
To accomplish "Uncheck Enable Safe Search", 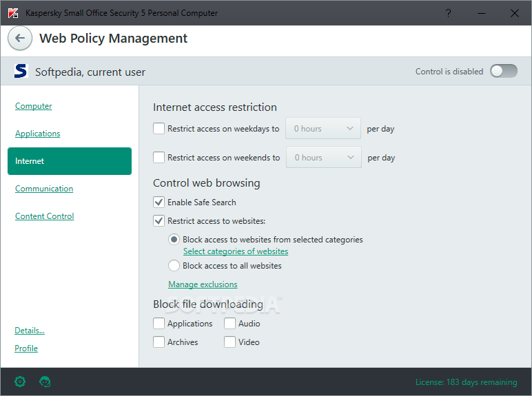I will tap(158, 202).
